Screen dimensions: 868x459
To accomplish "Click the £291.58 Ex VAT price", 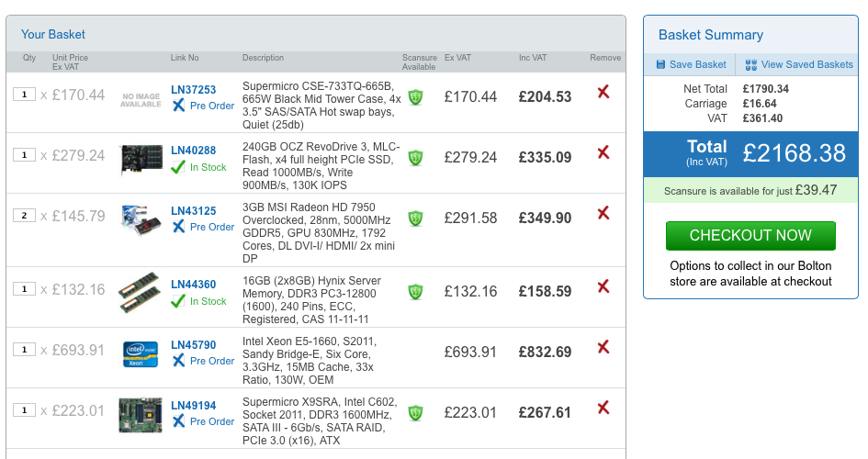I will click(x=470, y=218).
